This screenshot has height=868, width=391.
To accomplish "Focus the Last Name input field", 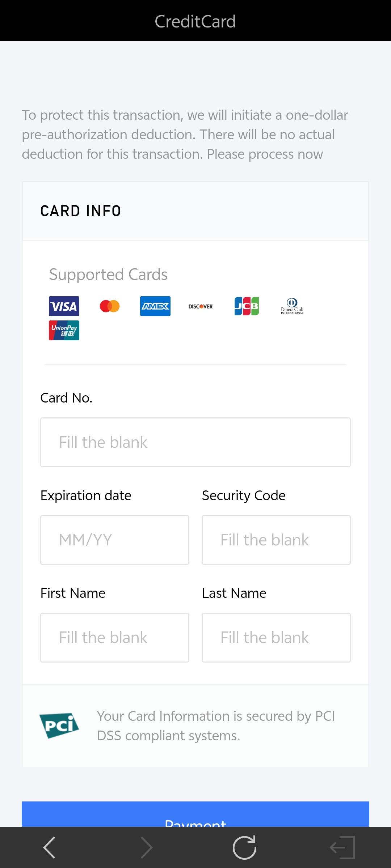I will pos(276,638).
